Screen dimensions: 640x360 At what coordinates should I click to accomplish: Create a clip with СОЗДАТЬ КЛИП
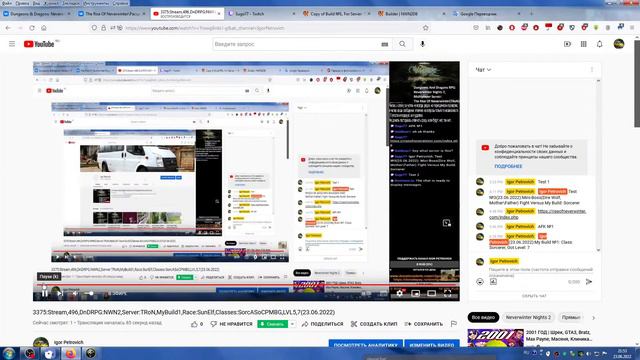(374, 324)
